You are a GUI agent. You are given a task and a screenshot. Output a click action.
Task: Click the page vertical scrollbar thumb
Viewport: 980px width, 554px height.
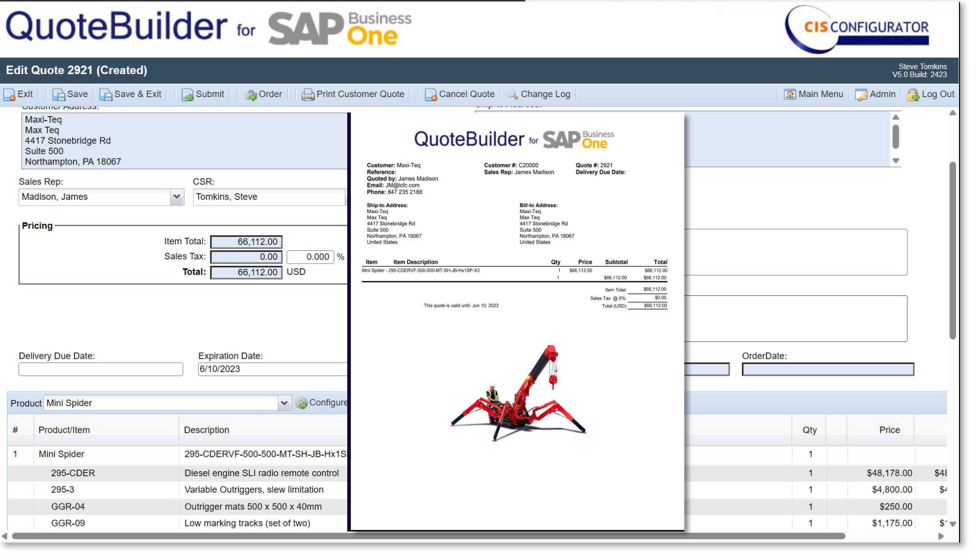coord(952,250)
